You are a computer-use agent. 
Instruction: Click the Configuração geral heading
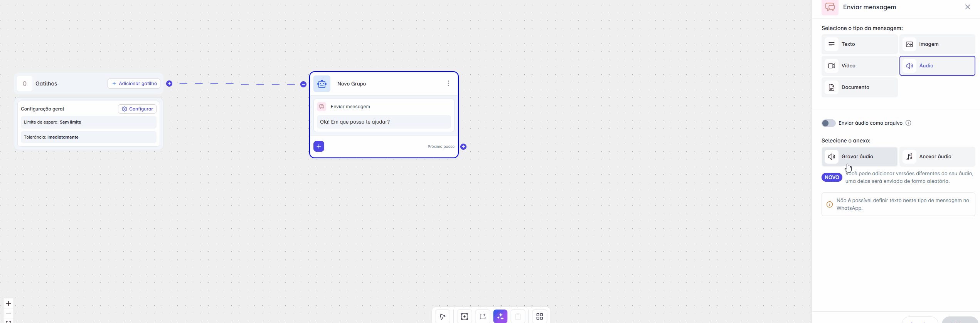coord(42,109)
